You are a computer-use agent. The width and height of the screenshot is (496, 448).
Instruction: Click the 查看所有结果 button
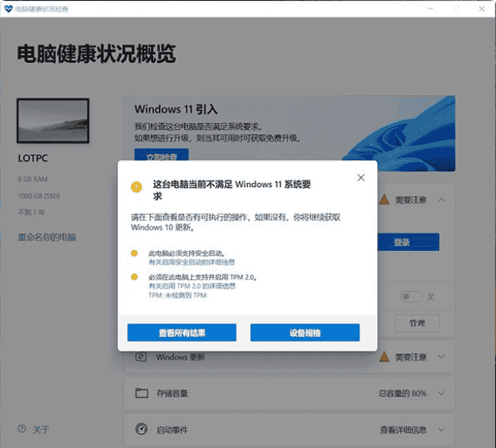(182, 332)
